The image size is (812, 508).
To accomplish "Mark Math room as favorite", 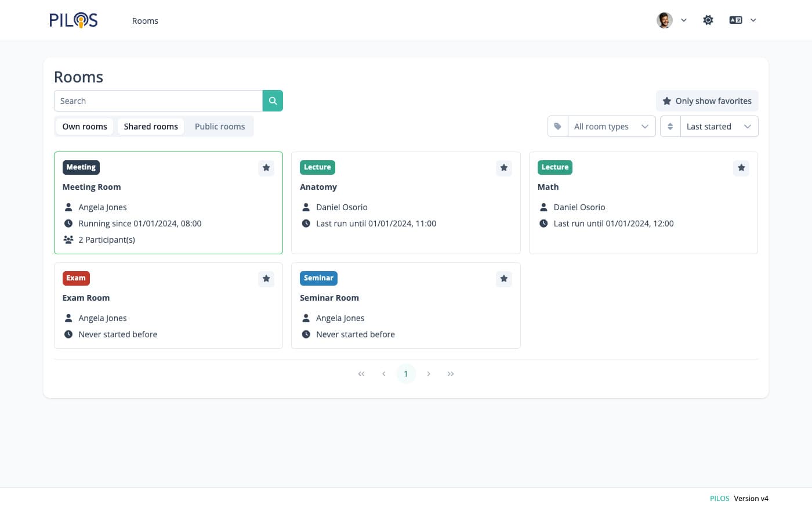I will coord(741,168).
